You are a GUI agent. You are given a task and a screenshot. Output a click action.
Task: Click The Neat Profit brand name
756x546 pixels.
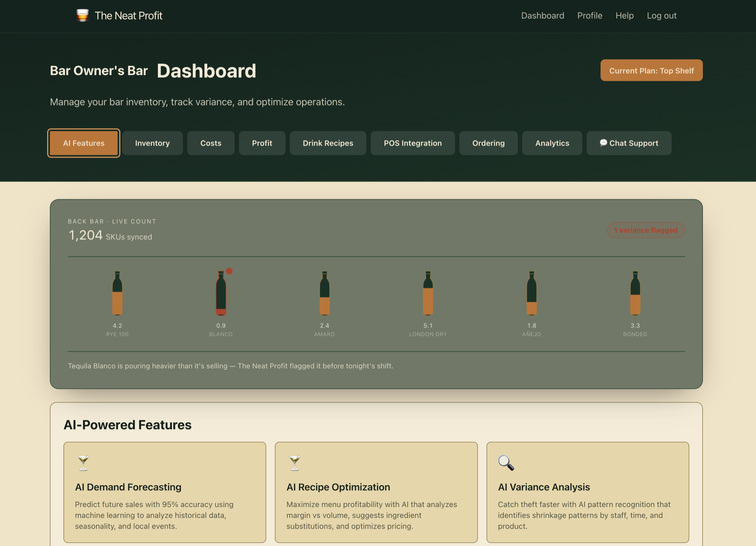129,16
